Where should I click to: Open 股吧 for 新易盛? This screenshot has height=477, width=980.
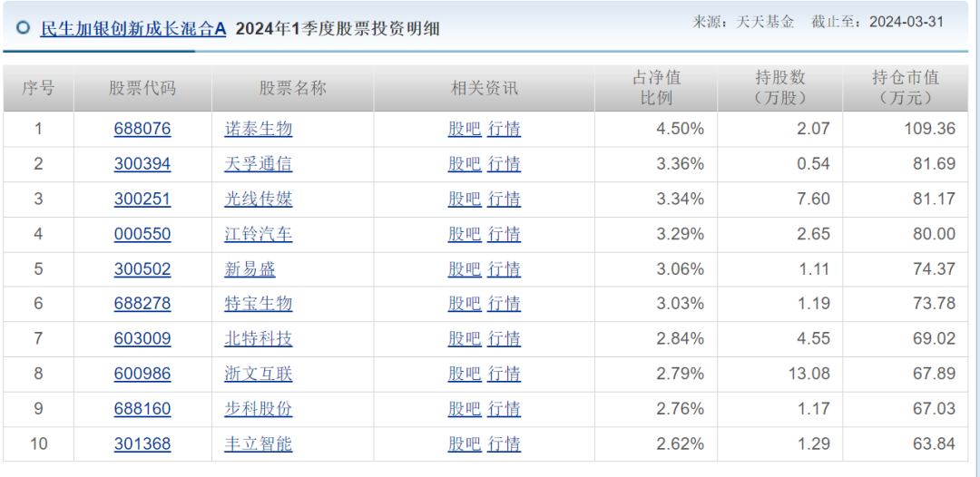click(x=465, y=269)
